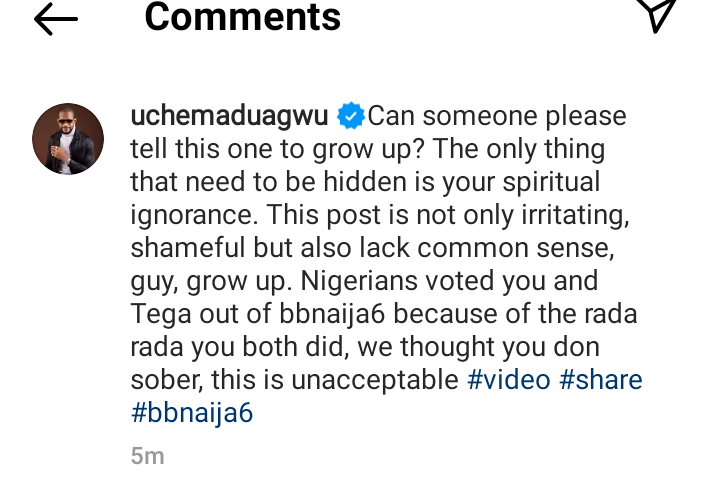Click the phrase "Can someone please" in the comment
Image resolution: width=720 pixels, height=484 pixels.
click(497, 116)
